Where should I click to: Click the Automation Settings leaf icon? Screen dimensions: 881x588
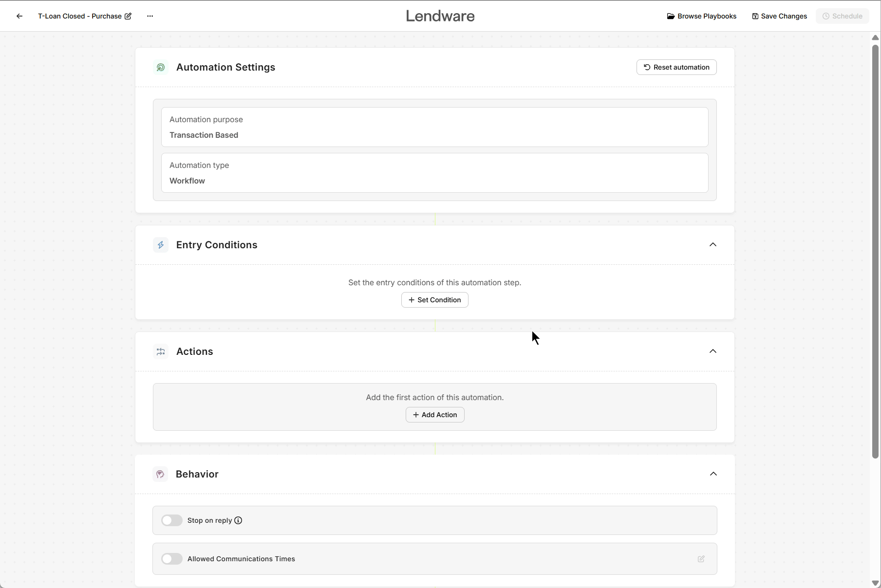click(x=161, y=67)
